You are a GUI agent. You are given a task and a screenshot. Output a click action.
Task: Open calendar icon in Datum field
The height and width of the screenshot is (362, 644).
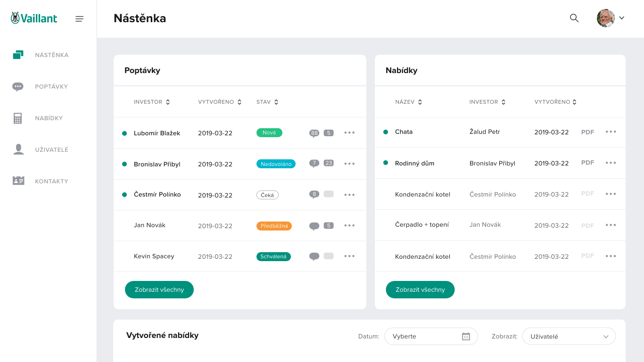pyautogui.click(x=466, y=337)
